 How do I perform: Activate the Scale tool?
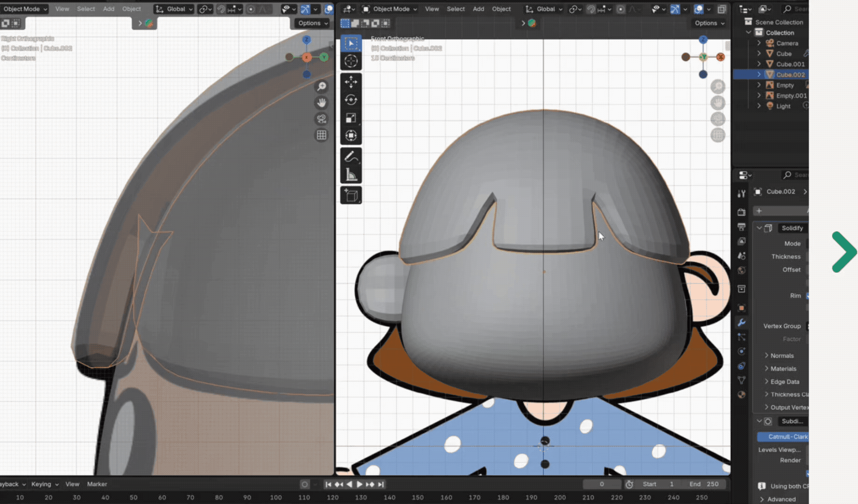point(351,118)
